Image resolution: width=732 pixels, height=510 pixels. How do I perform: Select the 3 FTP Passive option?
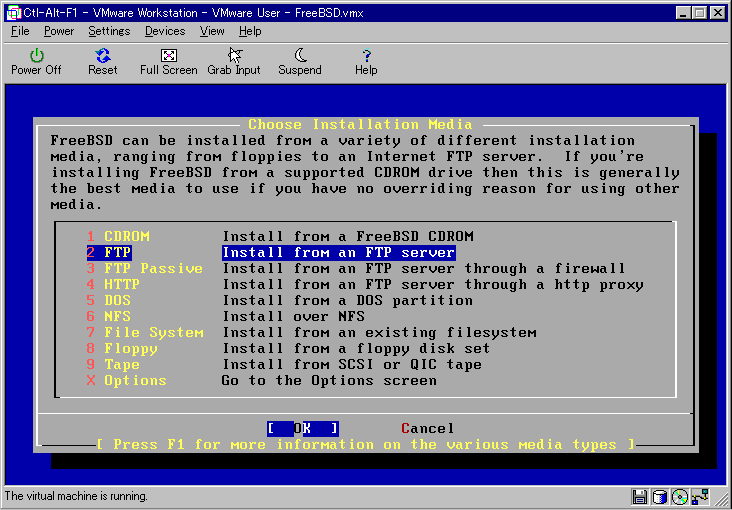coord(145,269)
